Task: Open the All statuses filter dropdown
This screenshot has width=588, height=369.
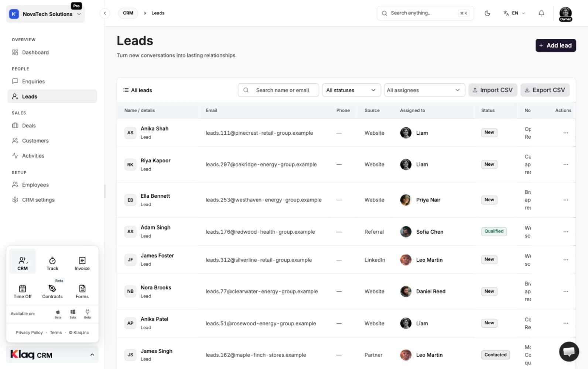Action: [x=351, y=90]
